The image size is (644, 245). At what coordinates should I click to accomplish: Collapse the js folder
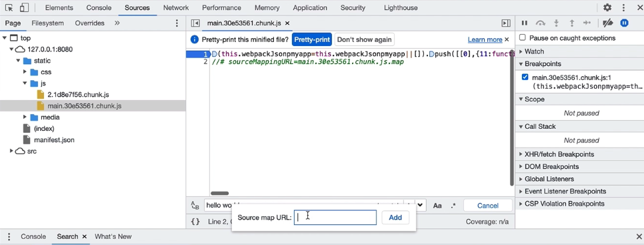pyautogui.click(x=25, y=83)
